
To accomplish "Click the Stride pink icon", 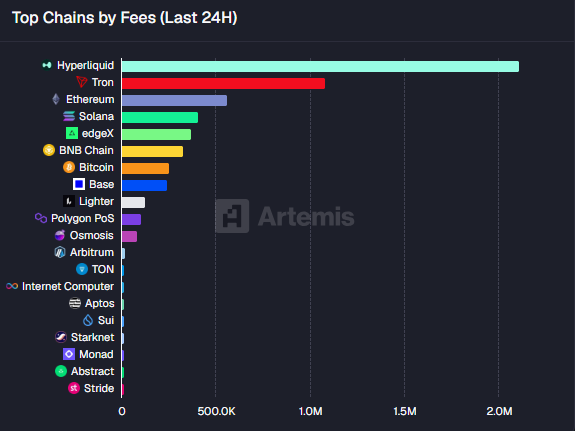I will click(x=74, y=388).
